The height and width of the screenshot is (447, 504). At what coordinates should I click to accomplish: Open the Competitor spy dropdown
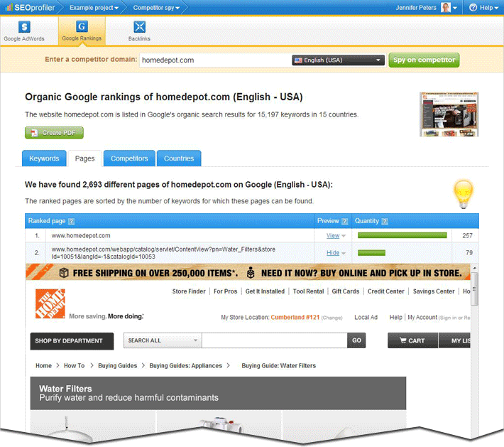156,8
